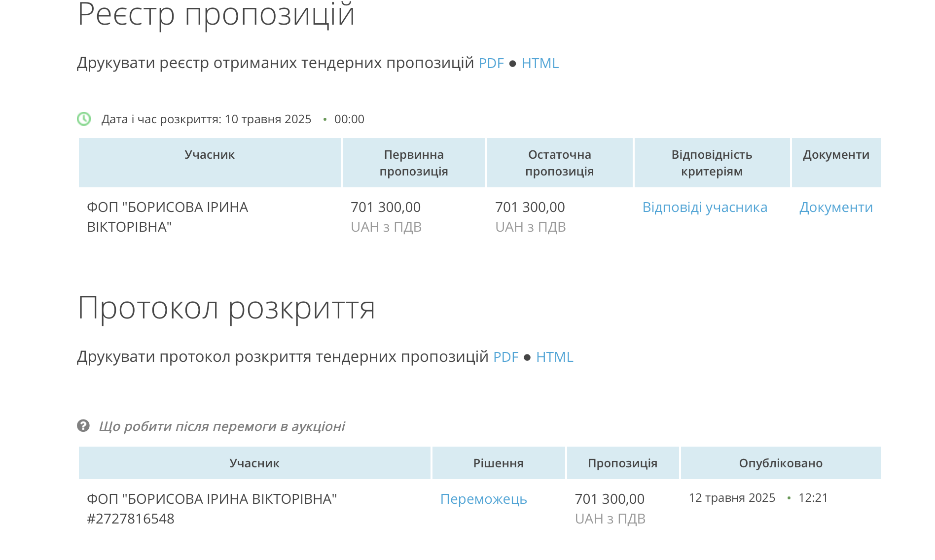Download the opening protocol as PDF
Viewport: 935px width, 560px height.
pos(505,357)
